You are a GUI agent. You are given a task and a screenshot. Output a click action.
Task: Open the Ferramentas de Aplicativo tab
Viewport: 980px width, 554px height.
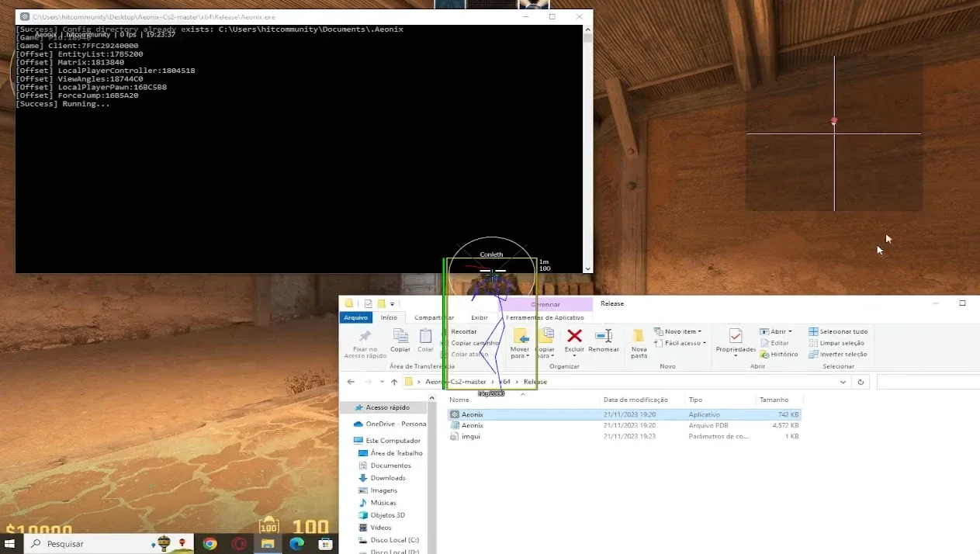tap(545, 317)
